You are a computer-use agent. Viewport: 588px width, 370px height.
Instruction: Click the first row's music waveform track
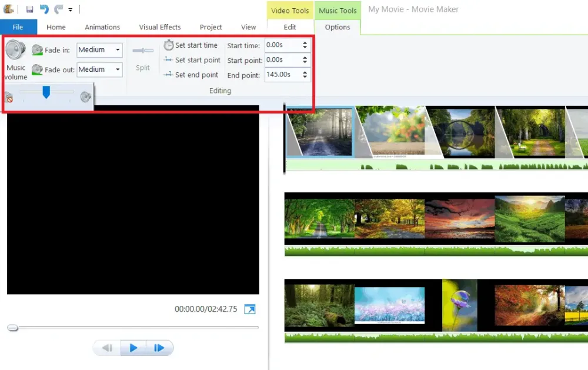(436, 165)
